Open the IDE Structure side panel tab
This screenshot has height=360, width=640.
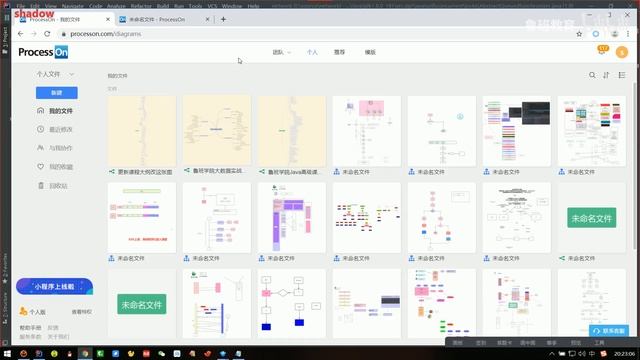point(5,308)
